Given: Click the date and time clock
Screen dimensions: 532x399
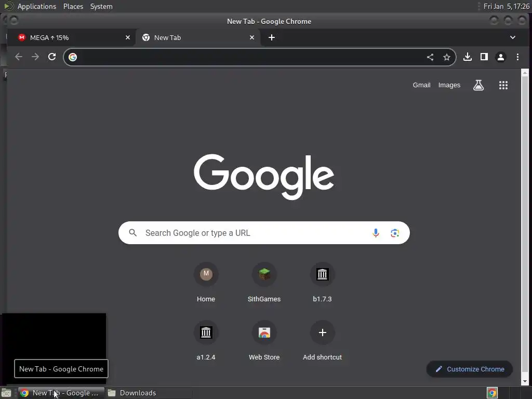Looking at the screenshot, I should pos(506,6).
